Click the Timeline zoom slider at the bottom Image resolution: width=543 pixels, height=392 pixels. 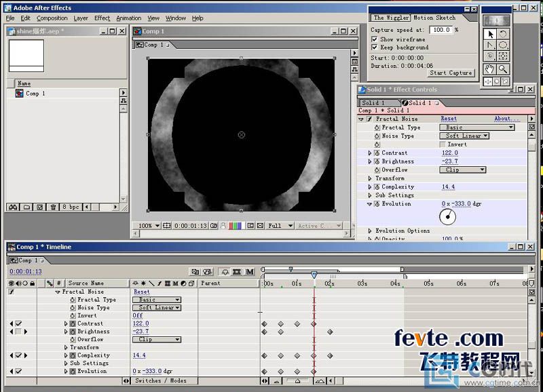297,381
